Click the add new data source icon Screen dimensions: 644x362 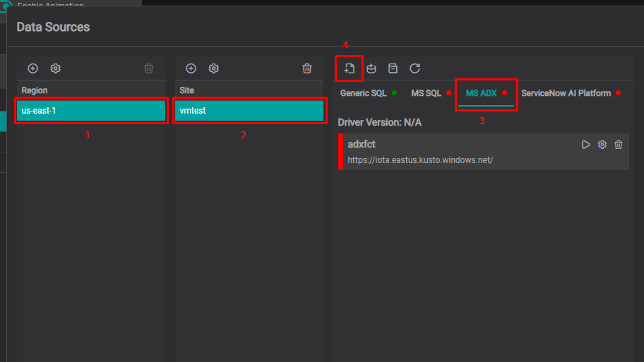pyautogui.click(x=350, y=68)
